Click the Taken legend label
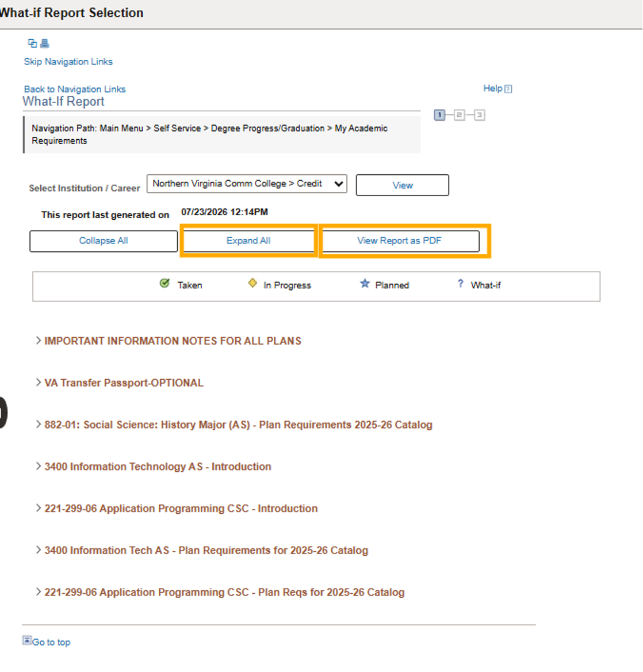This screenshot has width=643, height=672. coord(190,285)
